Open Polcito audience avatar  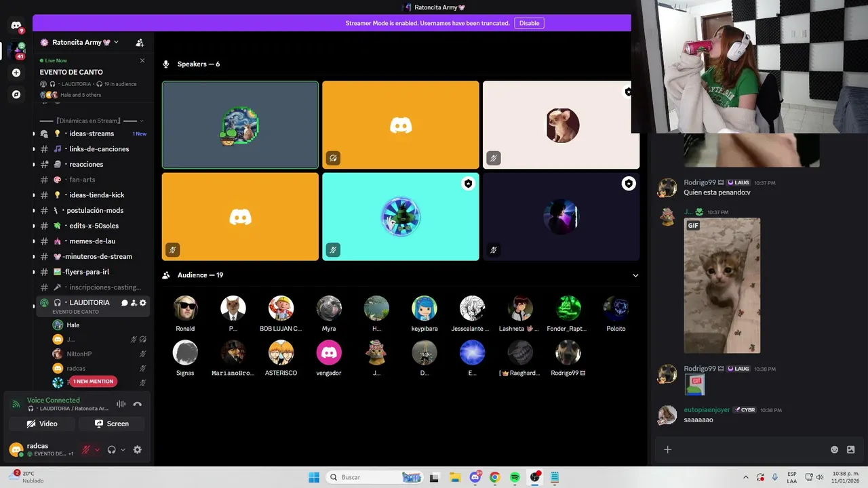(616, 308)
